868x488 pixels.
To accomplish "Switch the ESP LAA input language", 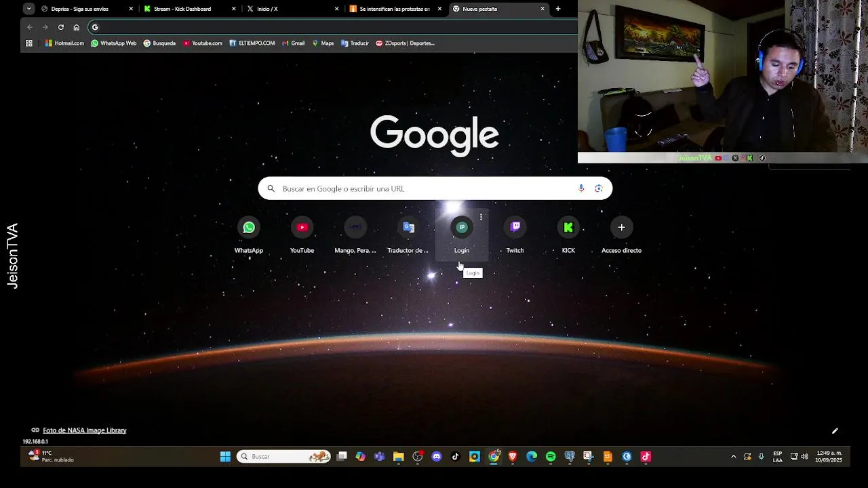I will (x=778, y=457).
